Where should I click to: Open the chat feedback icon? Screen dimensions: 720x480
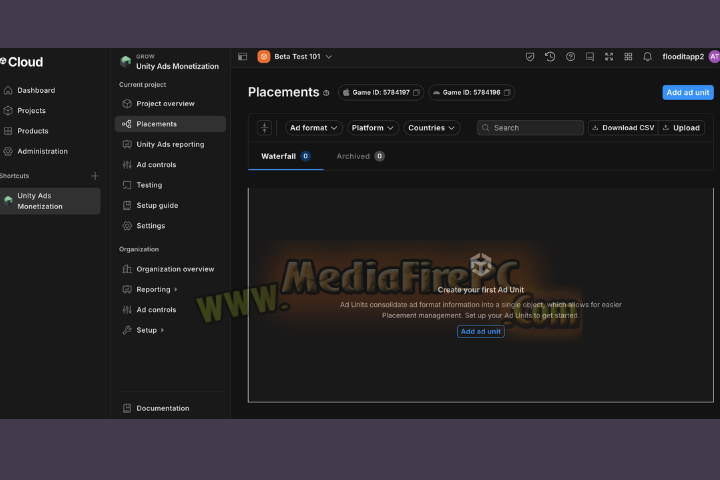590,56
